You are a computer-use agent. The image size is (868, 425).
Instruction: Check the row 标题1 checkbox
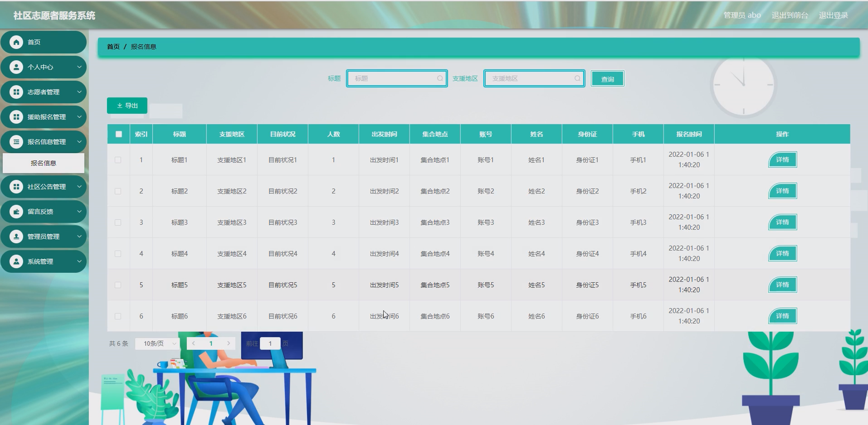point(118,160)
